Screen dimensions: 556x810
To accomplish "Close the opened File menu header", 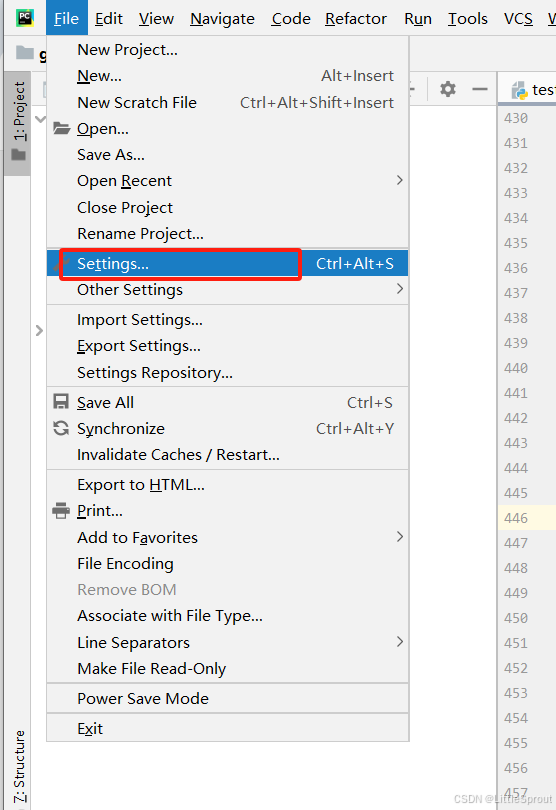I will pos(67,19).
